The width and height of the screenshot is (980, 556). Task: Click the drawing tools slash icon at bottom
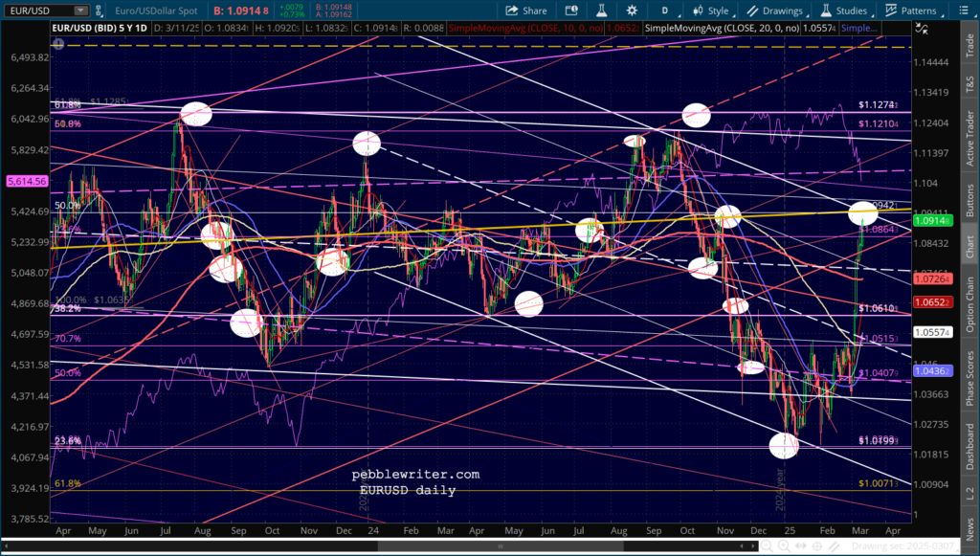[834, 546]
